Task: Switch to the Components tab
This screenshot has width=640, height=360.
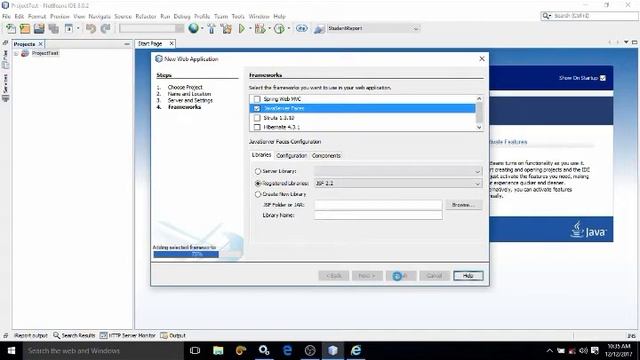Action: pos(326,156)
